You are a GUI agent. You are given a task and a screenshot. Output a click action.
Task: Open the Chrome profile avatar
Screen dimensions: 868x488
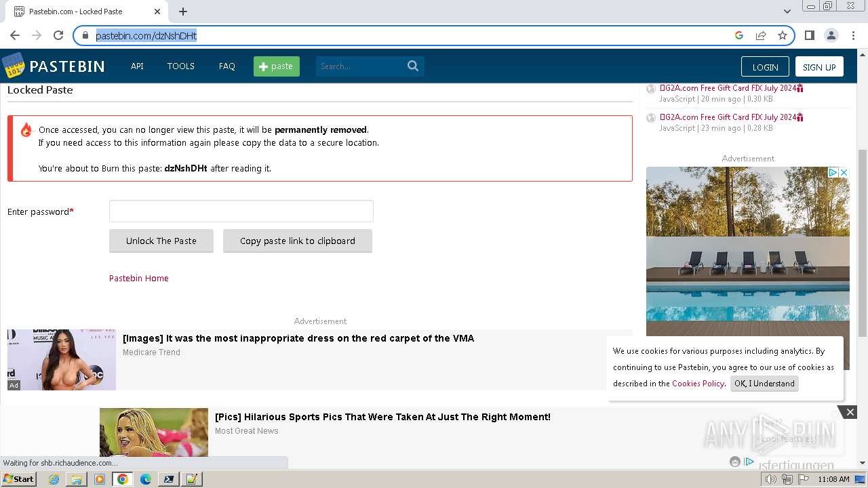click(x=831, y=35)
